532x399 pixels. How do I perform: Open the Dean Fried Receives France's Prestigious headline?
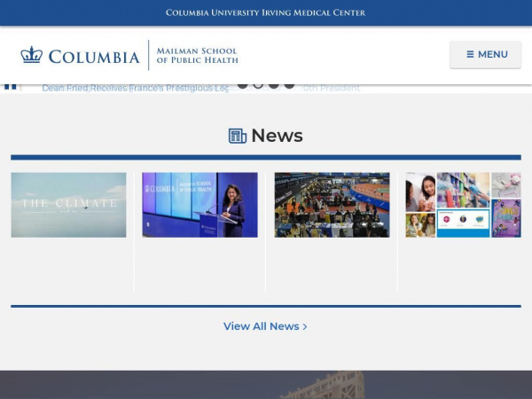pos(136,88)
